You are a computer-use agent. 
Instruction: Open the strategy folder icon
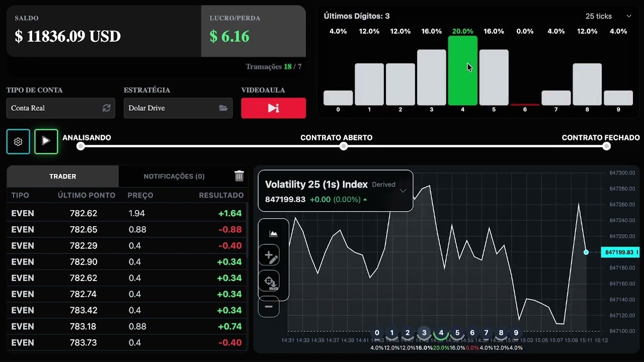tap(223, 108)
